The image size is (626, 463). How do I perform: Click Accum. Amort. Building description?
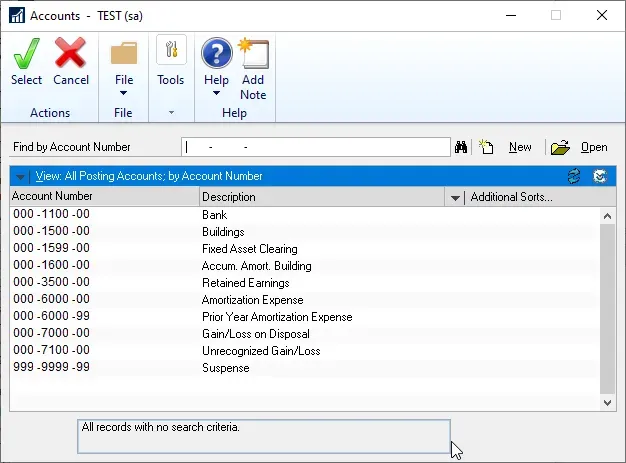pyautogui.click(x=257, y=266)
